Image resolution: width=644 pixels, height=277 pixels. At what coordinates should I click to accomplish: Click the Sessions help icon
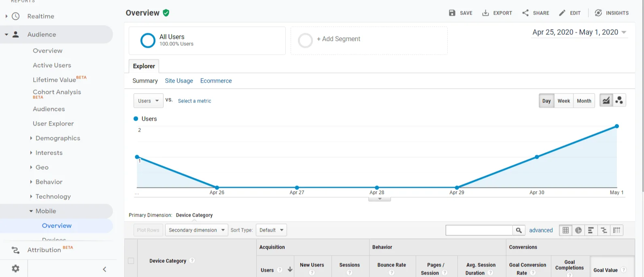(350, 273)
